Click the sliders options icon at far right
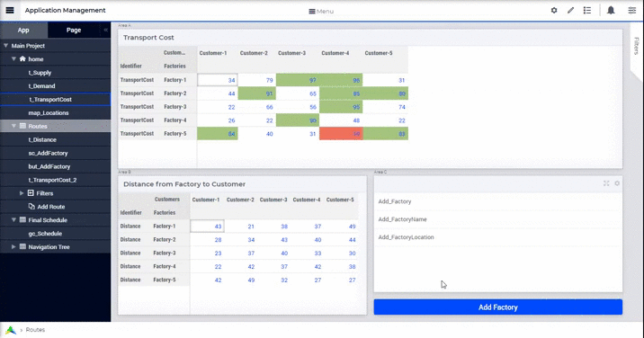 point(632,10)
